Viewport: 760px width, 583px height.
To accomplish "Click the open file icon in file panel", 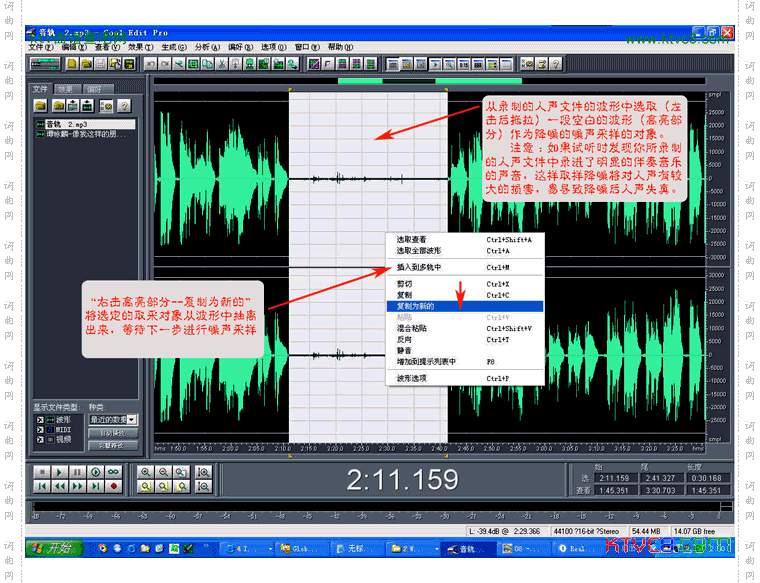I will coord(40,105).
